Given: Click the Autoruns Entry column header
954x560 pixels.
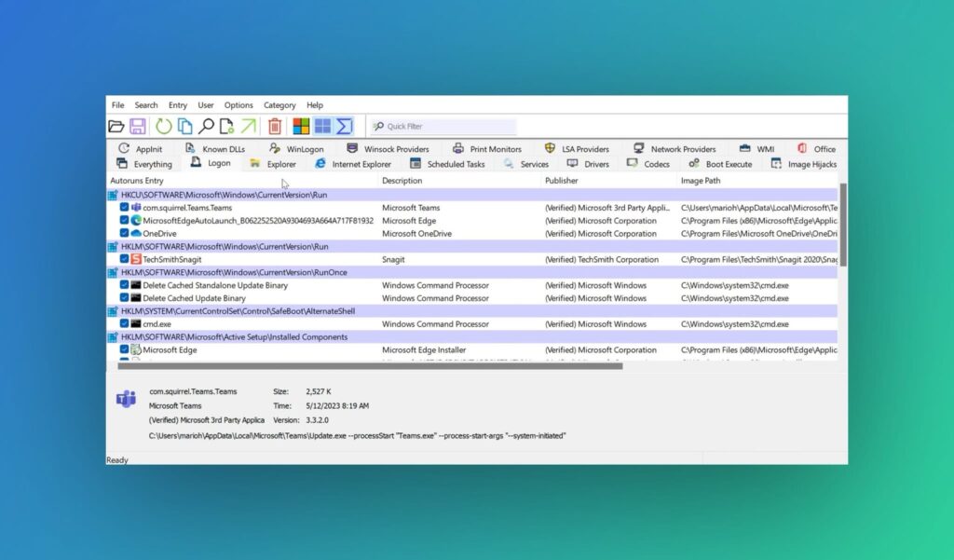Looking at the screenshot, I should click(x=137, y=181).
